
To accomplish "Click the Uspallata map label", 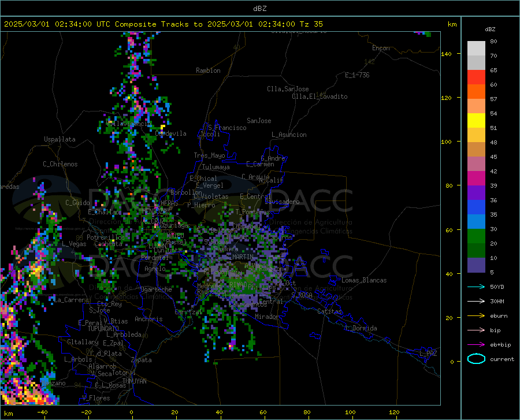I will tap(60, 139).
